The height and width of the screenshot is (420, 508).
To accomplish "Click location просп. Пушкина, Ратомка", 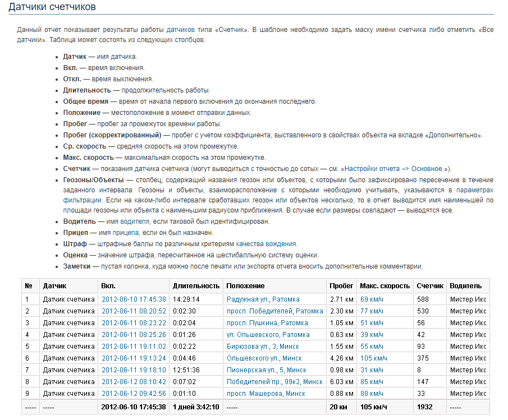I will [267, 323].
